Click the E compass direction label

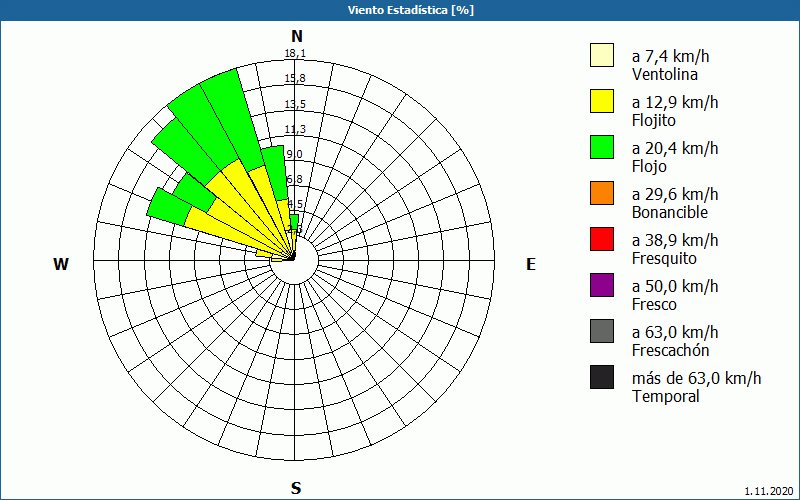click(531, 264)
